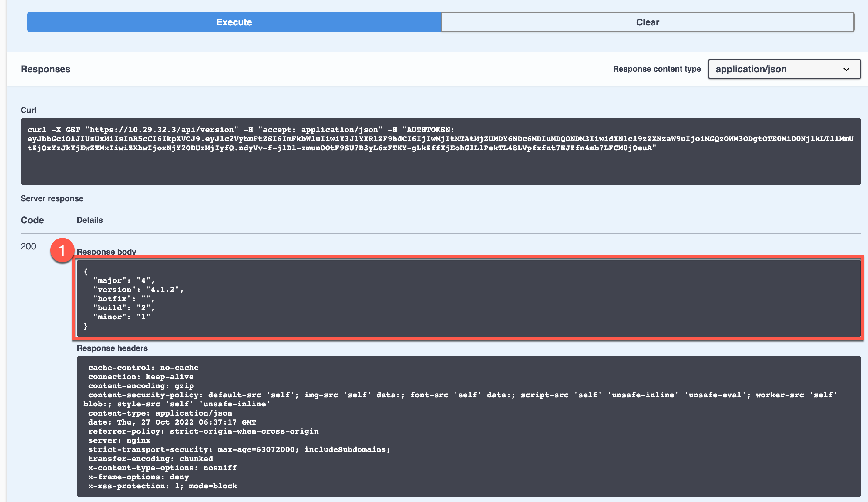Click the Response body label

[106, 252]
